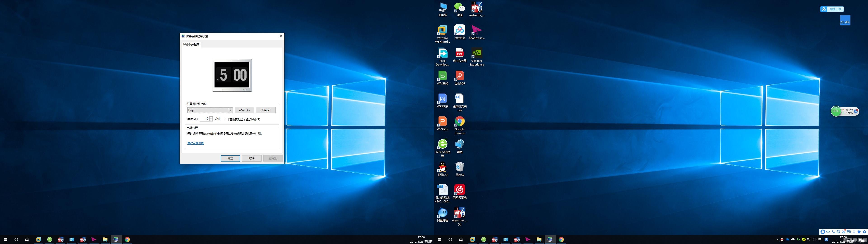The width and height of the screenshot is (868, 244).
Task: Open the 百度网盘 desktop icon
Action: 460,31
